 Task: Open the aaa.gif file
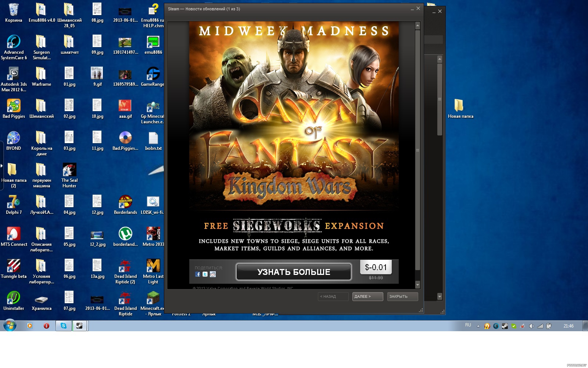tap(125, 109)
